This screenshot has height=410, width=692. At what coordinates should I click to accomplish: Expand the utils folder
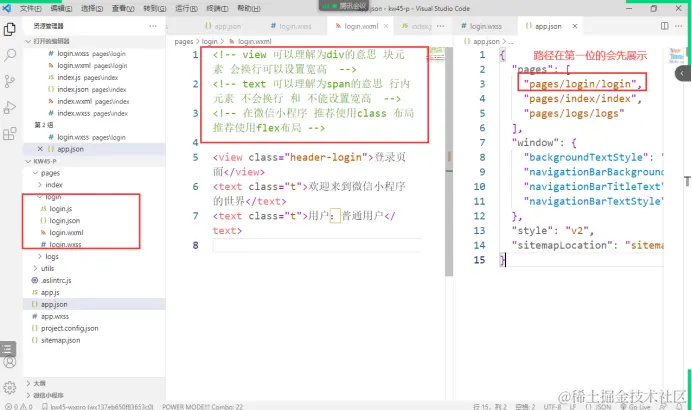[94, 268]
